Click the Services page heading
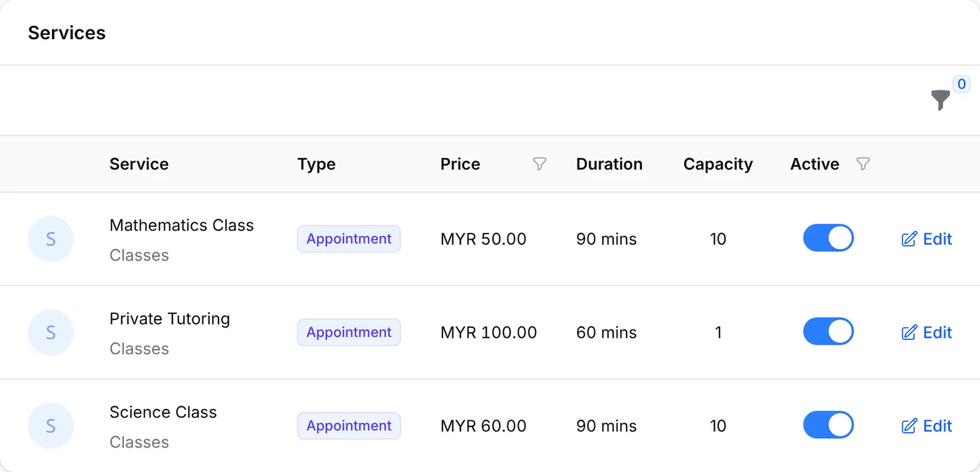The width and height of the screenshot is (980, 472). [x=66, y=33]
